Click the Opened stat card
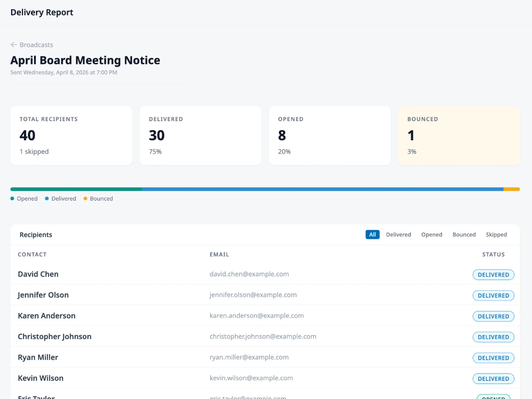Screen dimensions: 532x399 click(330, 135)
